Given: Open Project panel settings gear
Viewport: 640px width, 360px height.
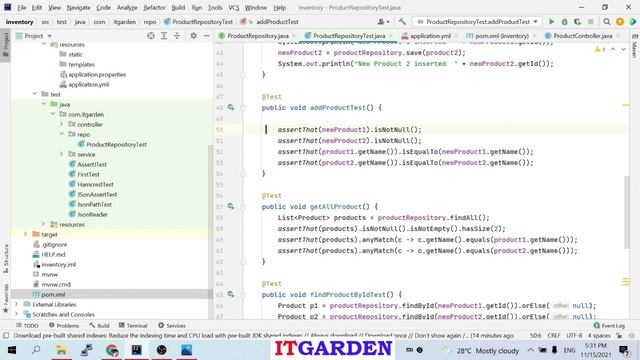Looking at the screenshot, I should click(x=193, y=36).
